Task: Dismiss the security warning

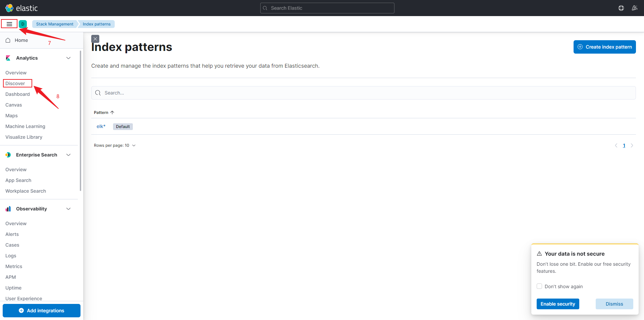Action: pyautogui.click(x=614, y=304)
